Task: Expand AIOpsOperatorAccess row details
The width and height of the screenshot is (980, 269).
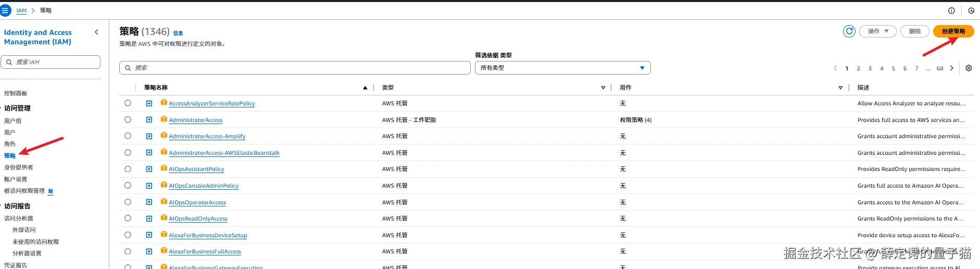Action: [149, 202]
